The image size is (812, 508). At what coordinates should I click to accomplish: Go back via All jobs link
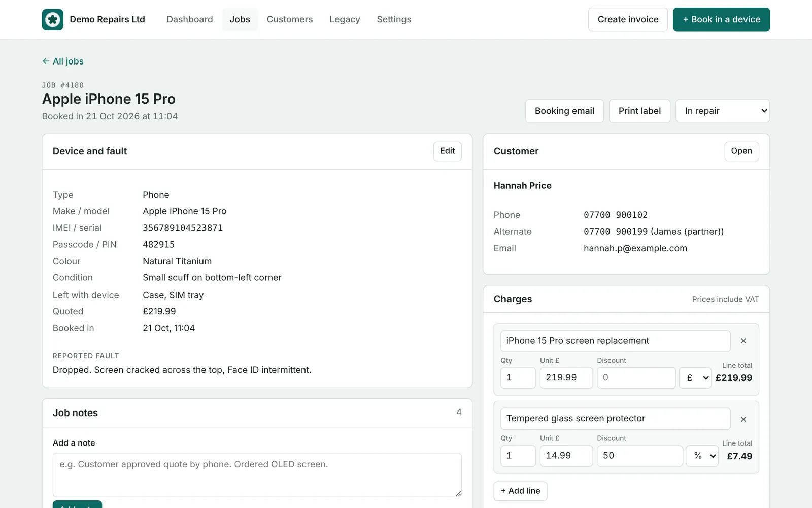point(63,61)
